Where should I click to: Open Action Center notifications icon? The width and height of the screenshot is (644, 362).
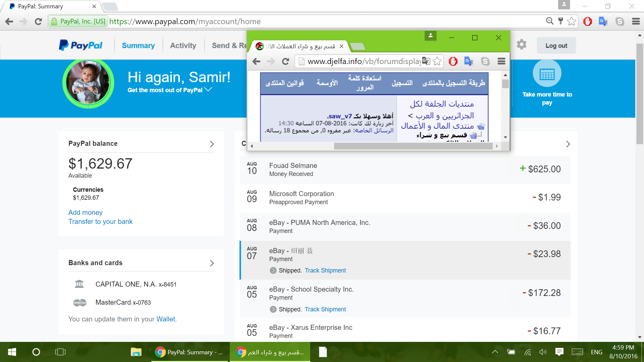pos(559,352)
